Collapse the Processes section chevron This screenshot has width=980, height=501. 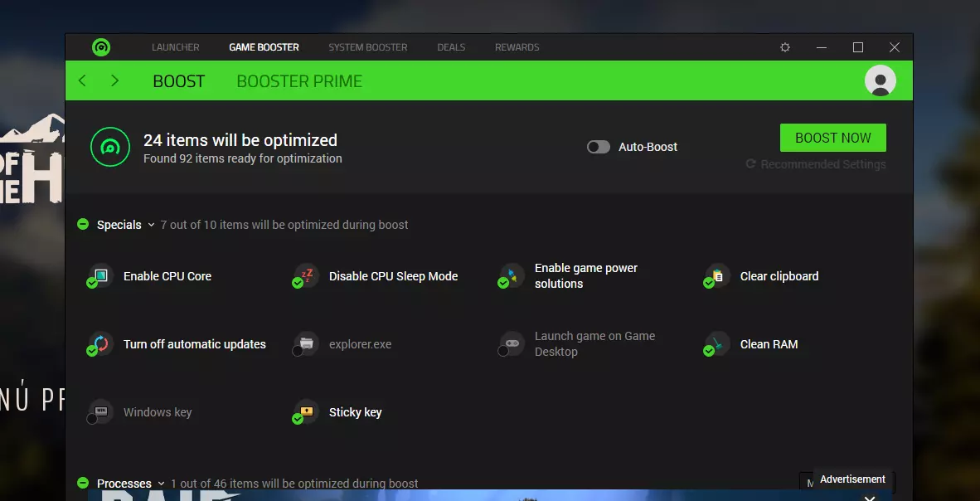point(161,484)
